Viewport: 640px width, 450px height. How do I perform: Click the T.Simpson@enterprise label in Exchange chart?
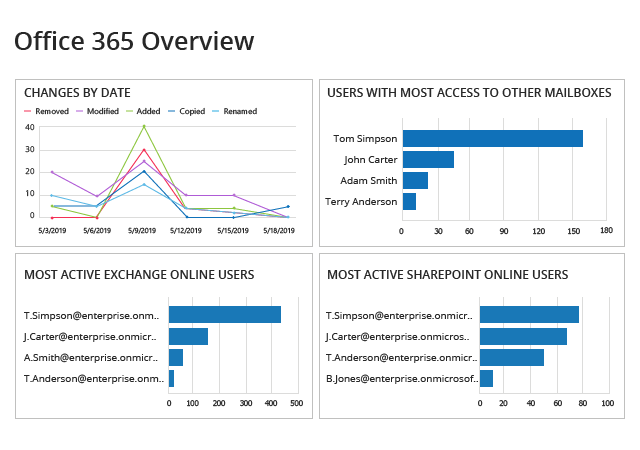pos(91,316)
